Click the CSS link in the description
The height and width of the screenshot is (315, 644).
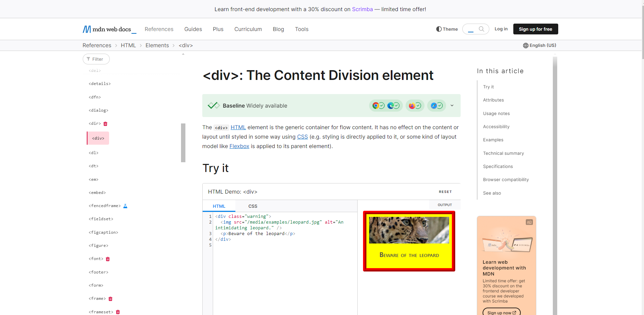[302, 137]
